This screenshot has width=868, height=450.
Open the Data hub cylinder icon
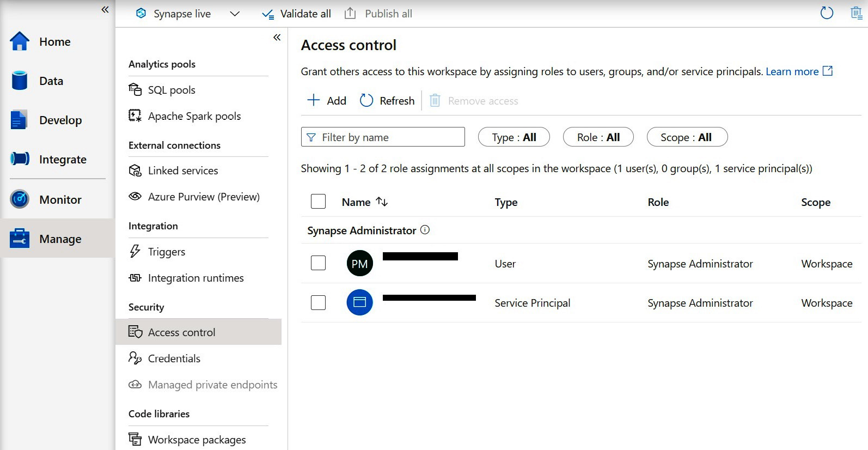[x=20, y=81]
